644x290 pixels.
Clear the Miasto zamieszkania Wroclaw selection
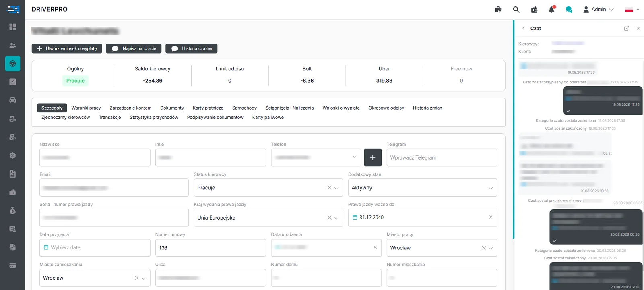coord(136,278)
